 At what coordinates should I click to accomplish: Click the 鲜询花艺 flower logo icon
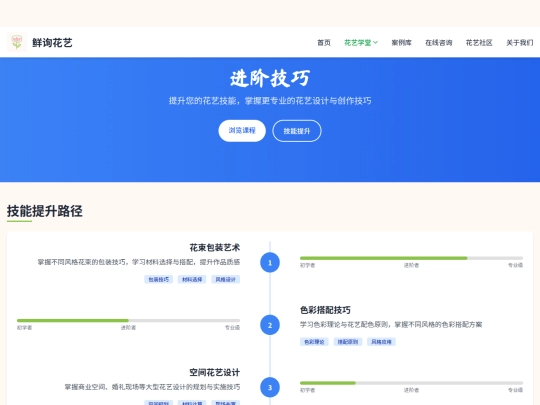pos(17,42)
